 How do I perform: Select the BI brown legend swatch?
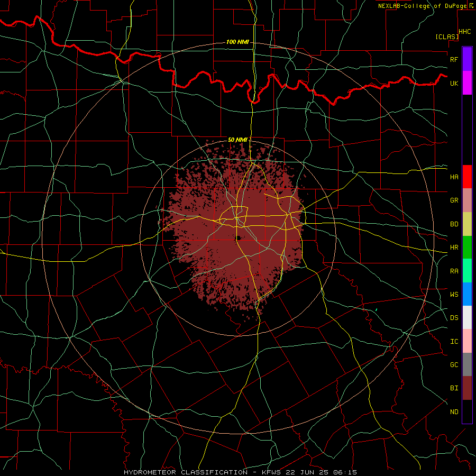(467, 388)
